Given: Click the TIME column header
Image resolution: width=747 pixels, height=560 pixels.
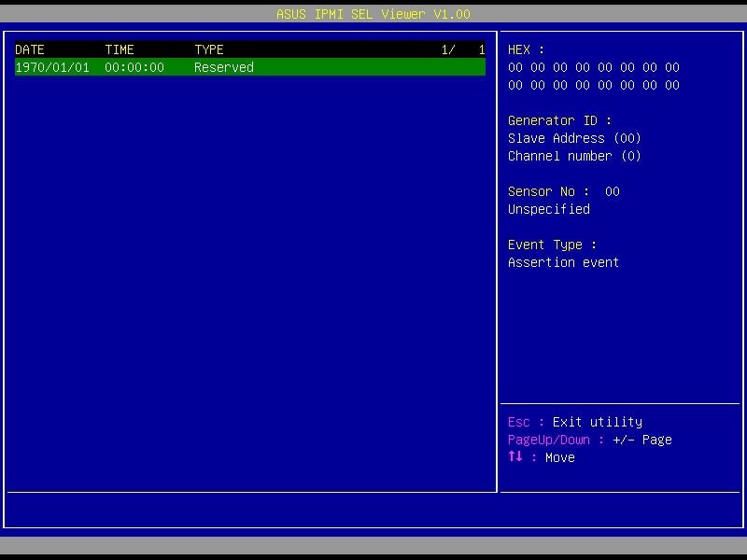Looking at the screenshot, I should click(x=120, y=49).
